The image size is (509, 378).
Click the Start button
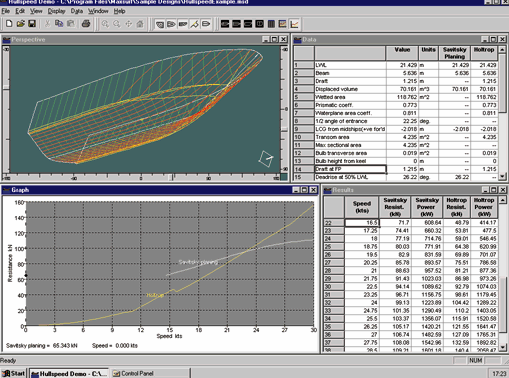14,373
